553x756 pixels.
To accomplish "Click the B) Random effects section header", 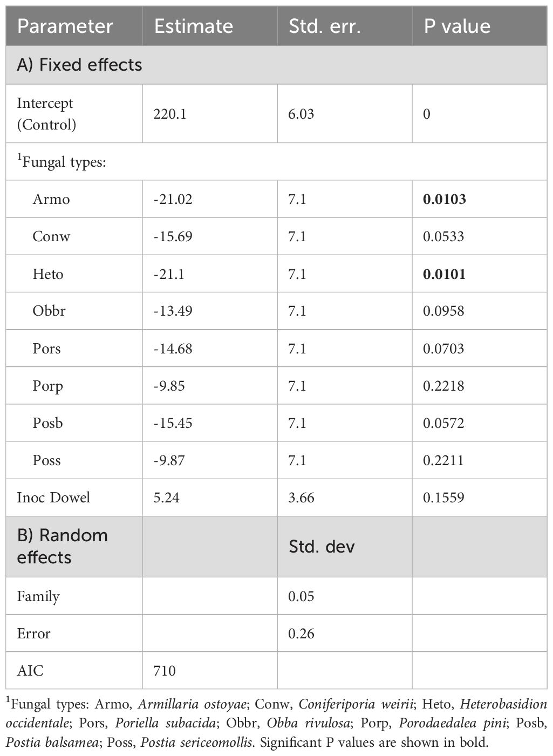I will [x=62, y=546].
